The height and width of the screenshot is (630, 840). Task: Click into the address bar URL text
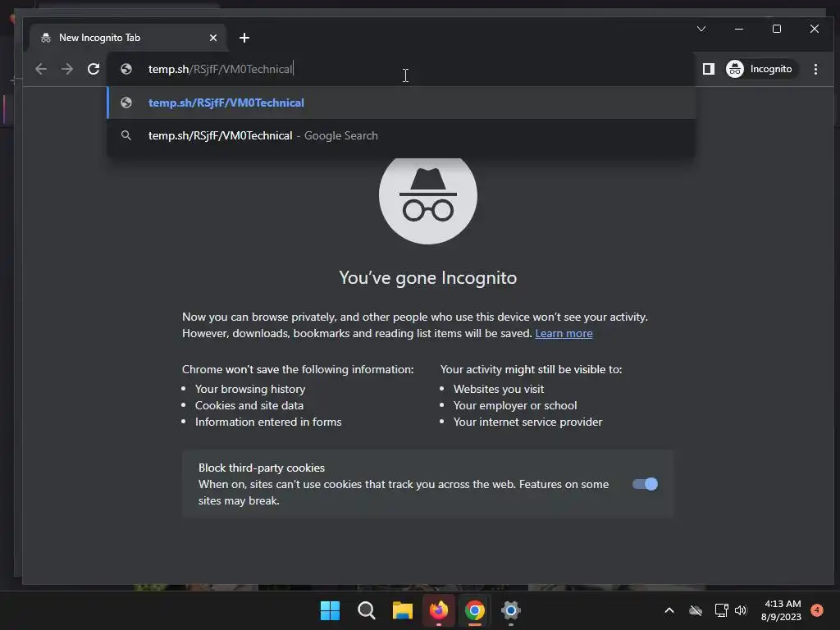221,69
